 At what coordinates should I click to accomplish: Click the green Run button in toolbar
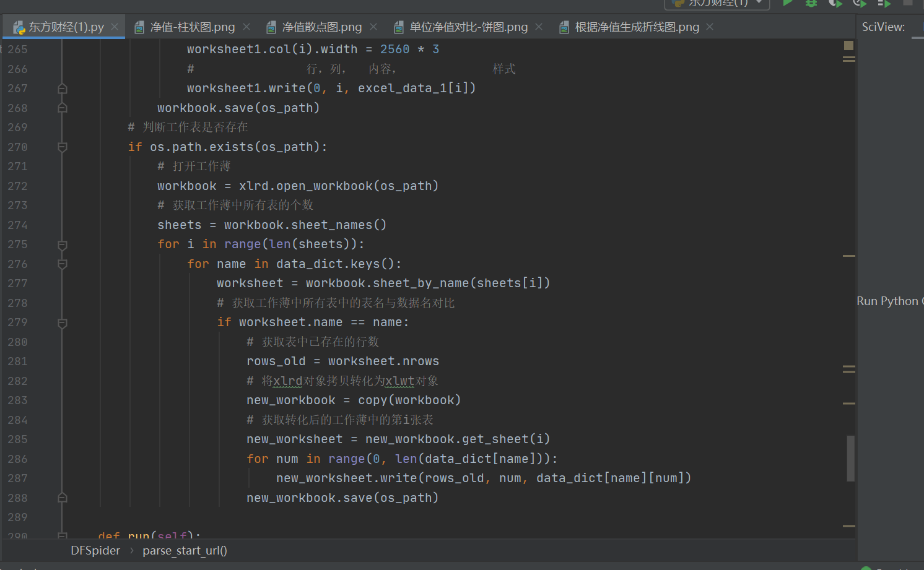coord(787,2)
